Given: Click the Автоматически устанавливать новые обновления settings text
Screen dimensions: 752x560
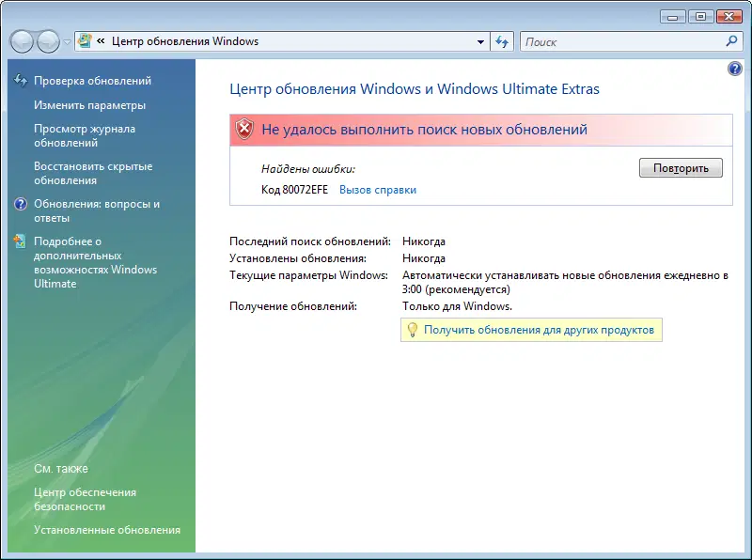Looking at the screenshot, I should [x=565, y=283].
